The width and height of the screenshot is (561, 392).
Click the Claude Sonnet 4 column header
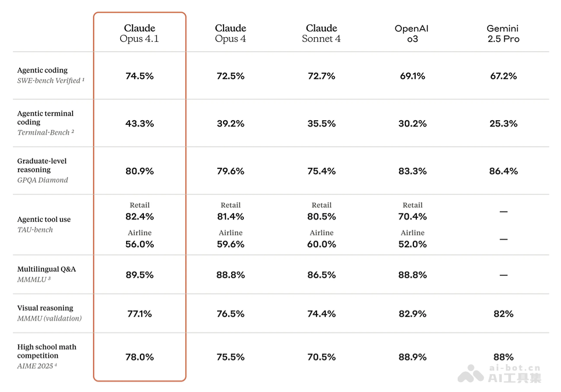[321, 33]
